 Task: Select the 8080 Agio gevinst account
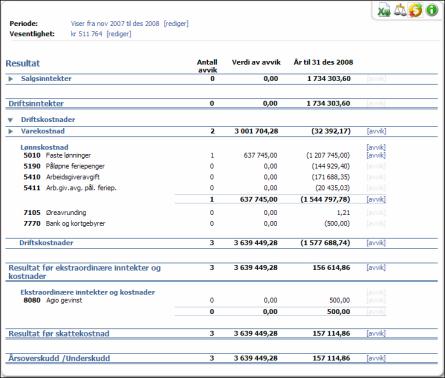[x=53, y=301]
